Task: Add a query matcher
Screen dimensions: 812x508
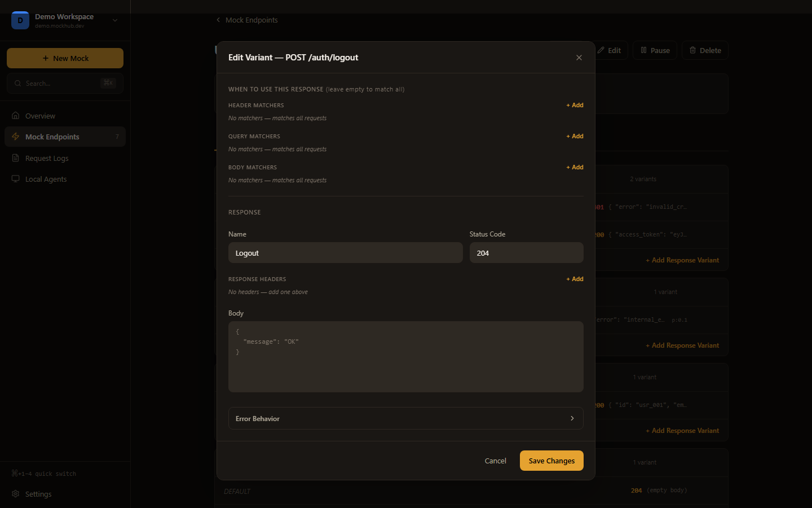Action: 575,136
